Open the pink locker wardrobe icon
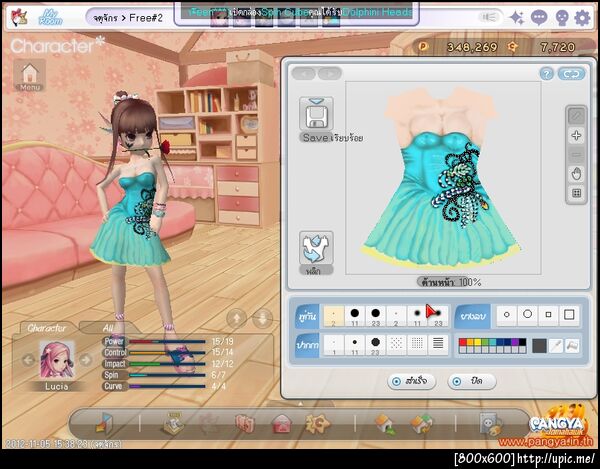Screen dimensions: 600x469 (245, 424)
